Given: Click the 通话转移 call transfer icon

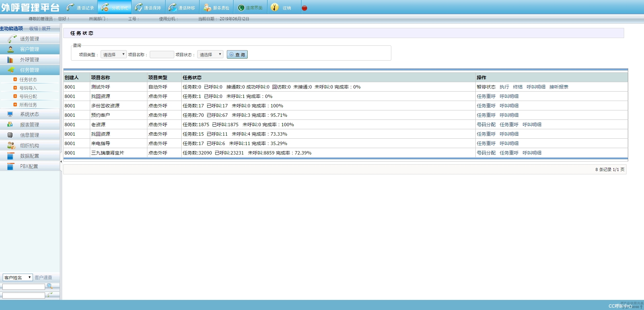Looking at the screenshot, I should coord(173,7).
